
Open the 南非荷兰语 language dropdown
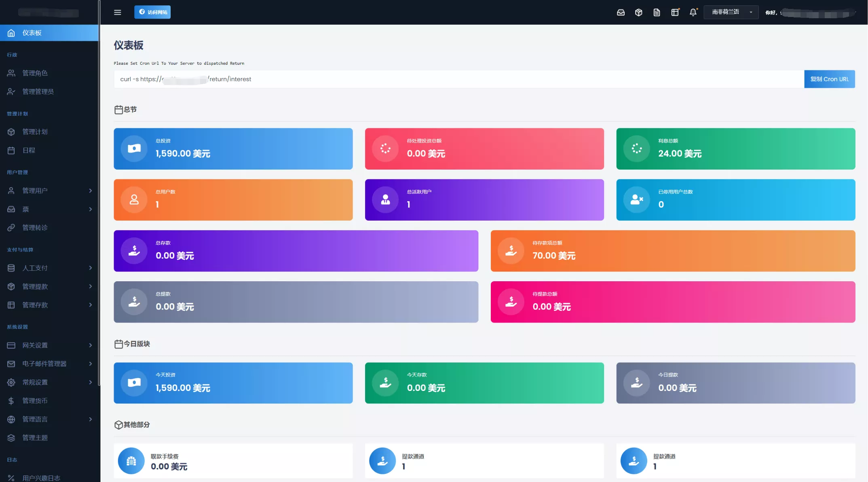coord(731,12)
